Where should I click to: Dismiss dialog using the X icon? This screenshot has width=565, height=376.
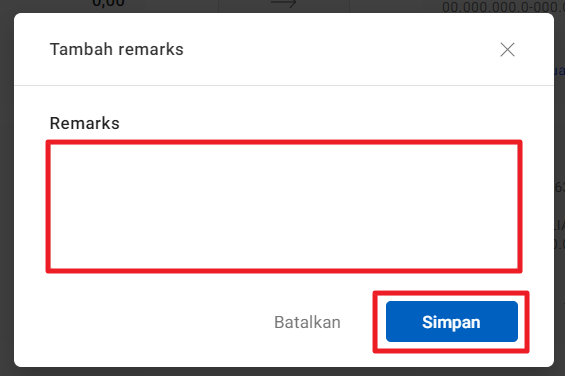pyautogui.click(x=507, y=49)
